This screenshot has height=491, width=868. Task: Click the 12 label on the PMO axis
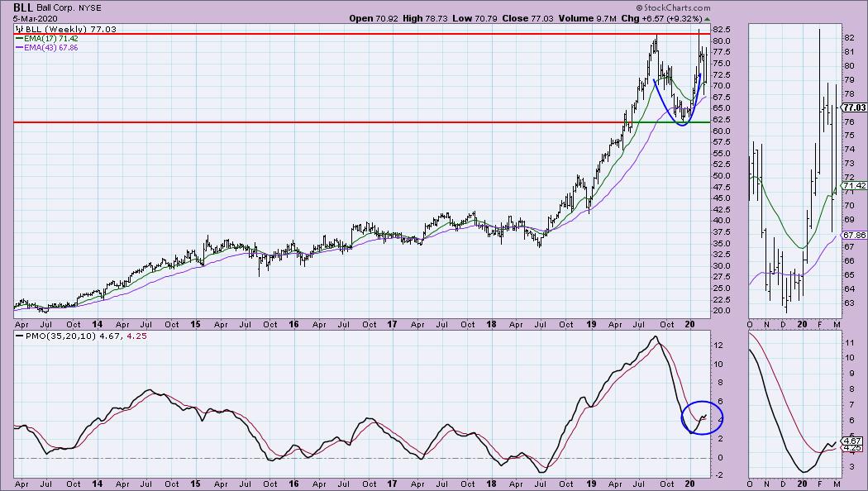(718, 346)
